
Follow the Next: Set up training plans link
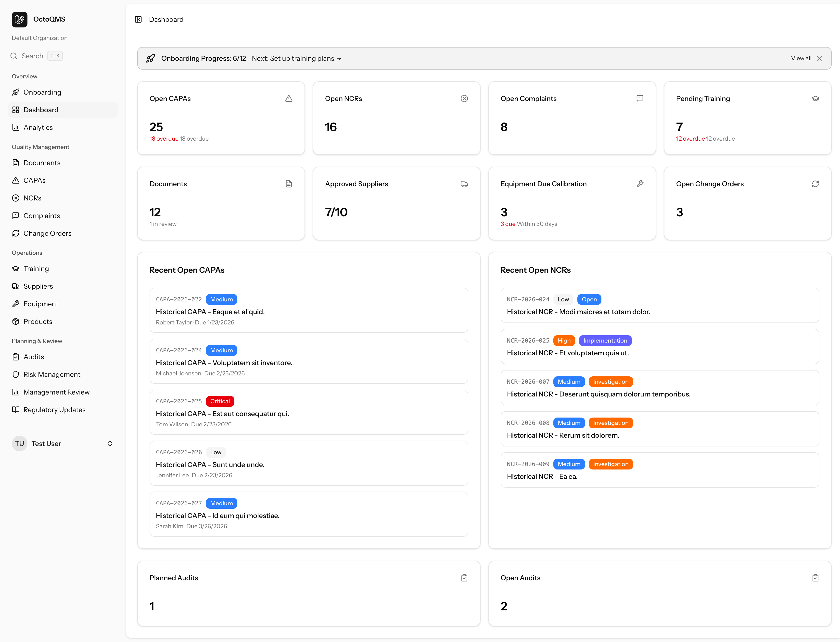(x=296, y=59)
